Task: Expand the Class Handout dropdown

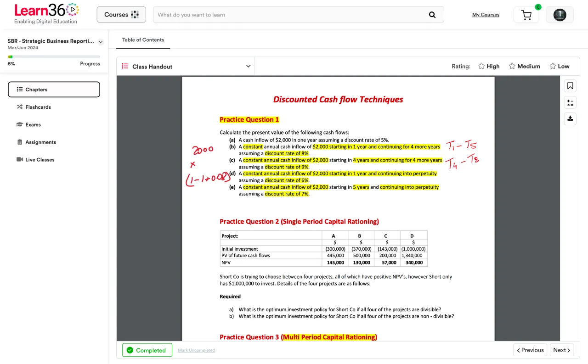Action: [185, 67]
